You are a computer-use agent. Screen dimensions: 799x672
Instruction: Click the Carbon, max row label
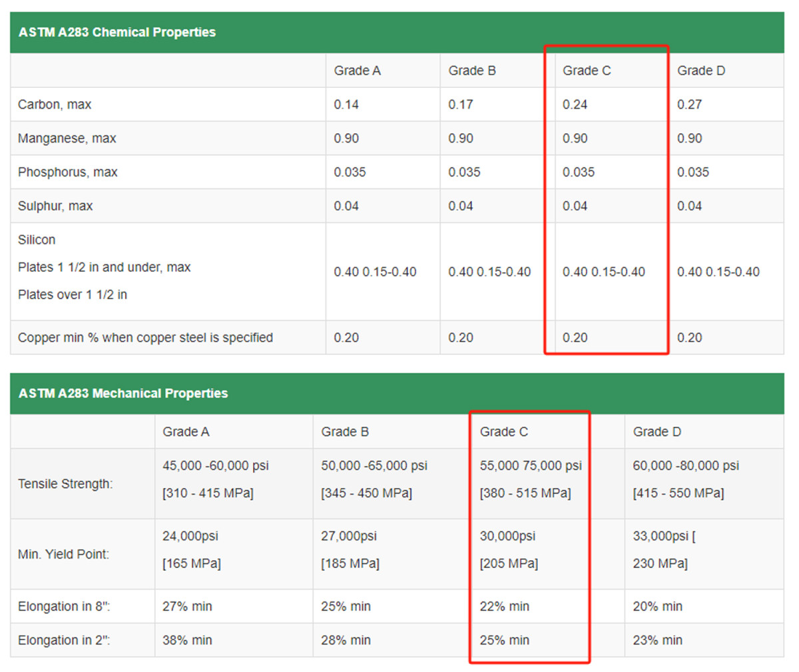pyautogui.click(x=55, y=105)
